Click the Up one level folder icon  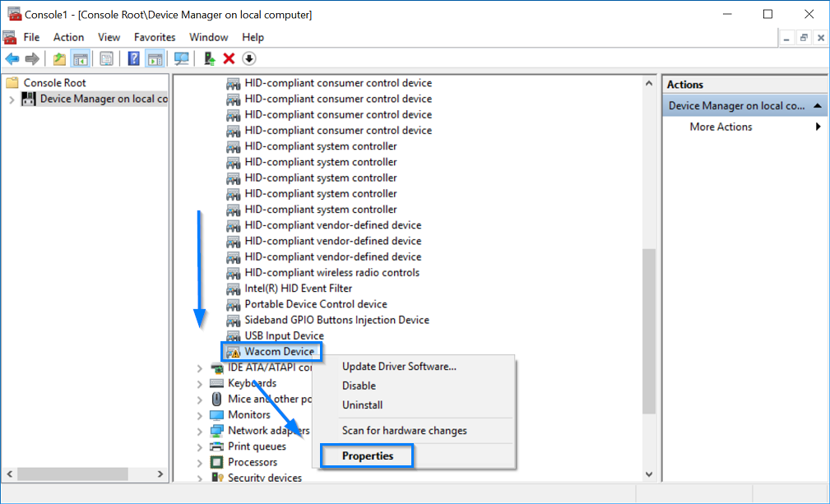[x=59, y=58]
